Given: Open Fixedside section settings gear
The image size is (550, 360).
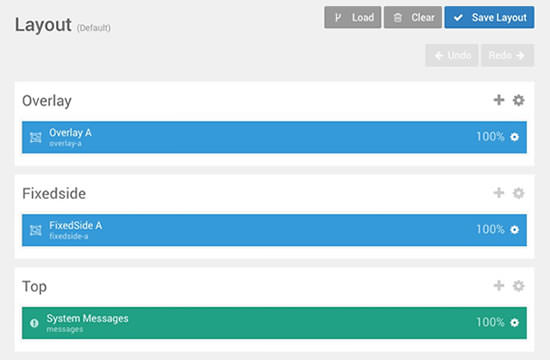Looking at the screenshot, I should tap(518, 193).
